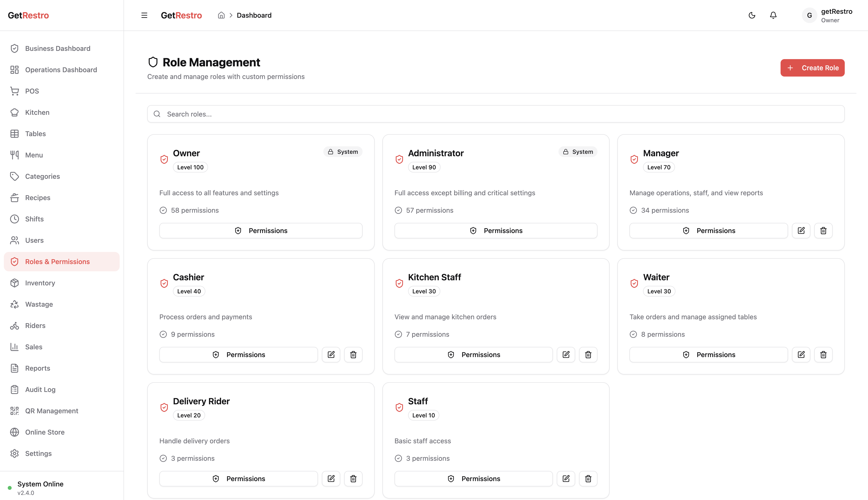Select Roles & Permissions in the sidebar
This screenshot has width=868, height=500.
point(57,261)
